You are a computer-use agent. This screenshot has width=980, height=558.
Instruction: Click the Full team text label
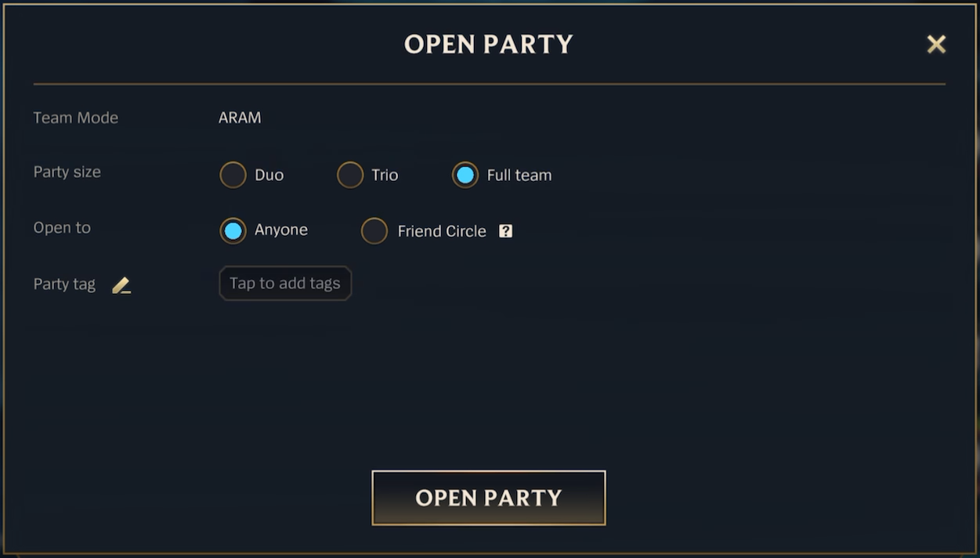tap(519, 176)
